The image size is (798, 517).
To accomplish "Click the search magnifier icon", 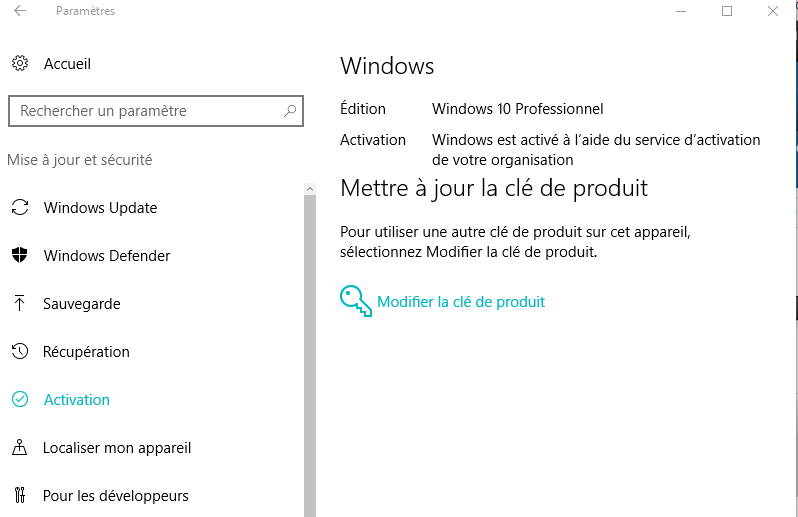I will 290,111.
